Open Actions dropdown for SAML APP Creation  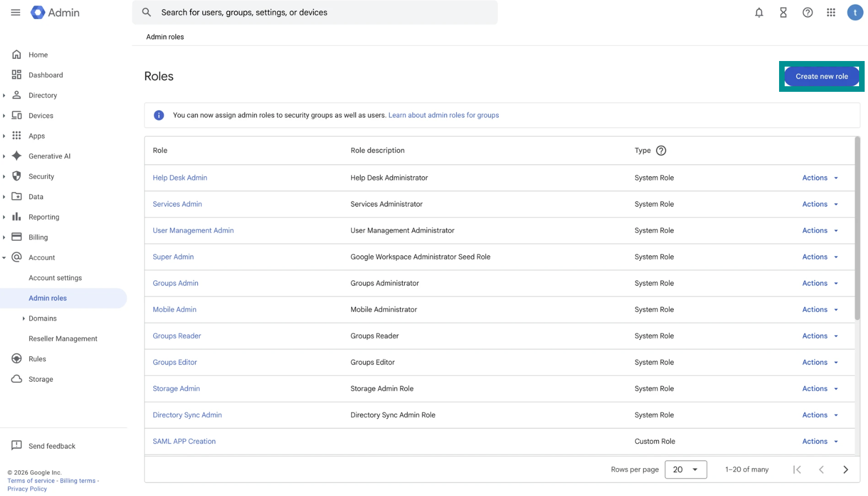pyautogui.click(x=820, y=442)
